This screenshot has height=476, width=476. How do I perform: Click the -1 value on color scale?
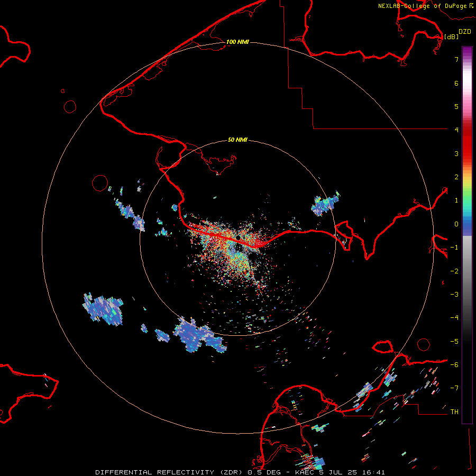point(454,248)
